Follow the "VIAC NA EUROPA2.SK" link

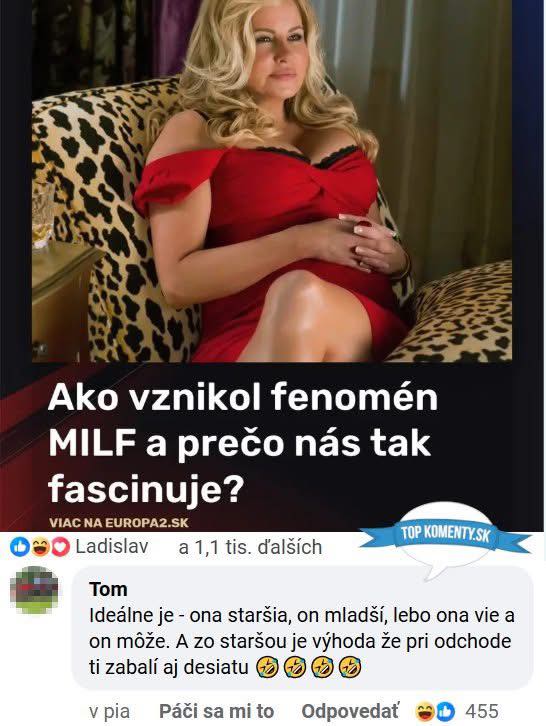(119, 523)
